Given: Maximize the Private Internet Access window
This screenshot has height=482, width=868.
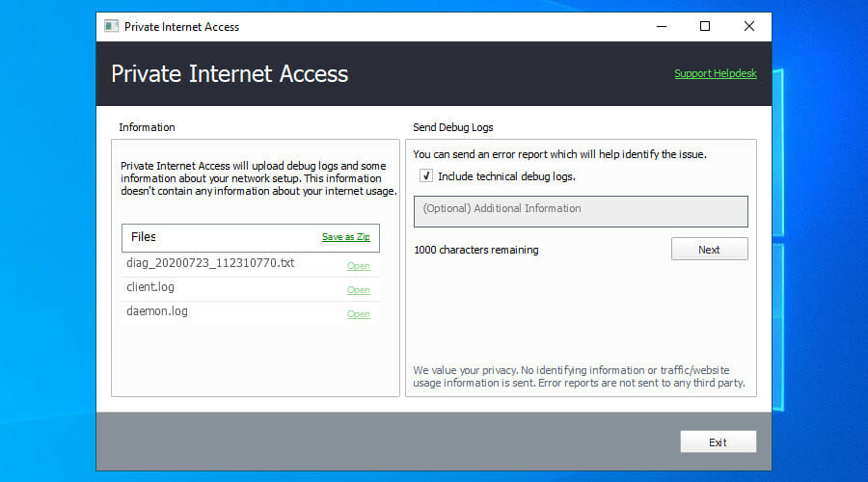Looking at the screenshot, I should tap(705, 26).
